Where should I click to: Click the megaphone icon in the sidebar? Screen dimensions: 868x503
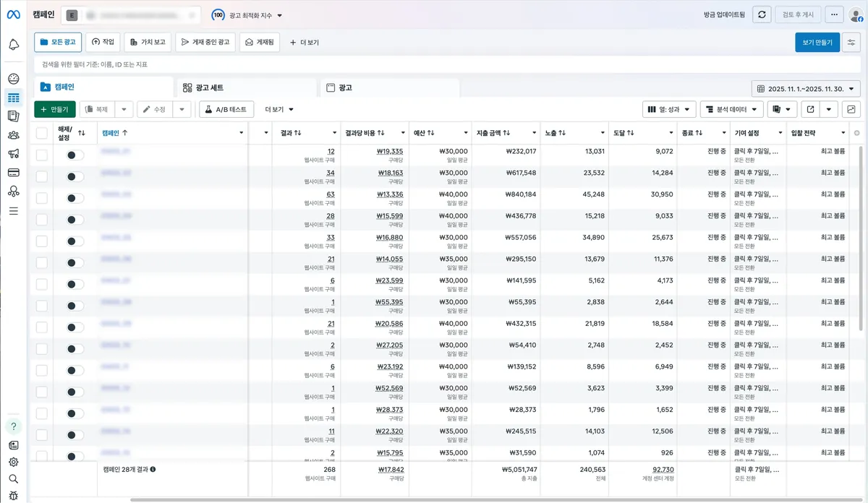(13, 154)
